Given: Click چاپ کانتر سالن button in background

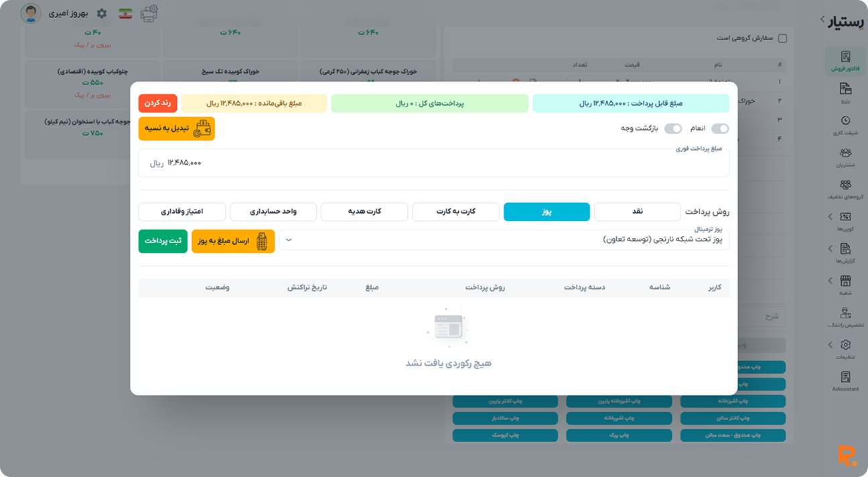Looking at the screenshot, I should (x=733, y=418).
